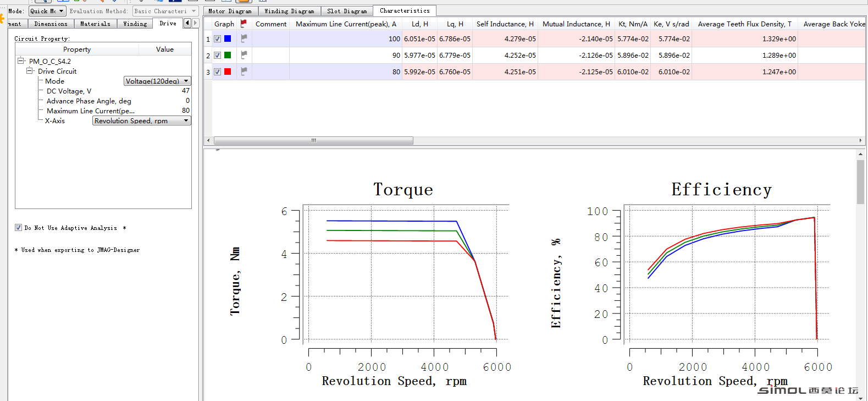
Task: Uncheck graph checkbox for row 2
Action: (218, 55)
